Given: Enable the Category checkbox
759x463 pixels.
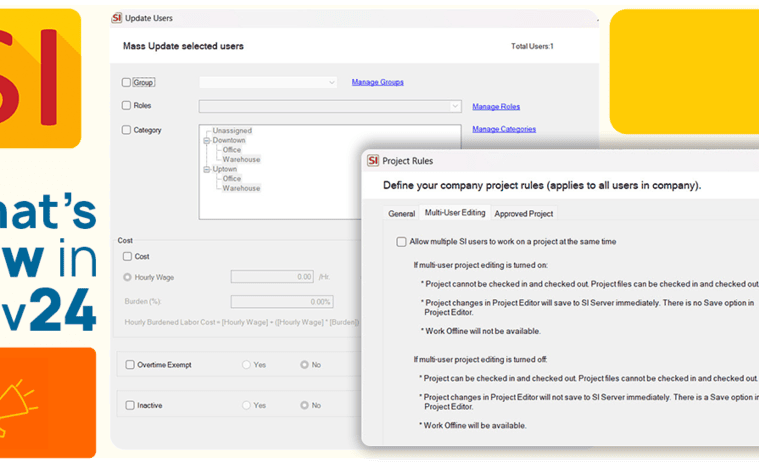Looking at the screenshot, I should (126, 130).
